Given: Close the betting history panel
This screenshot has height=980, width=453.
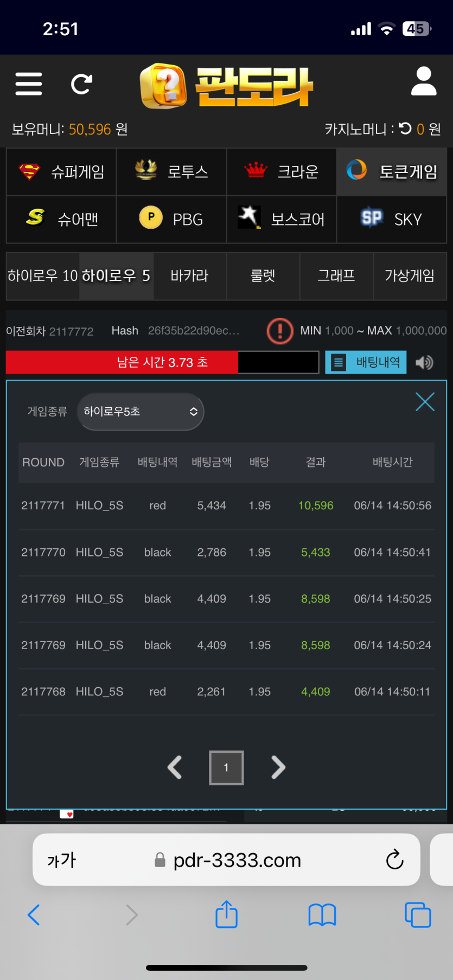Looking at the screenshot, I should pos(425,402).
